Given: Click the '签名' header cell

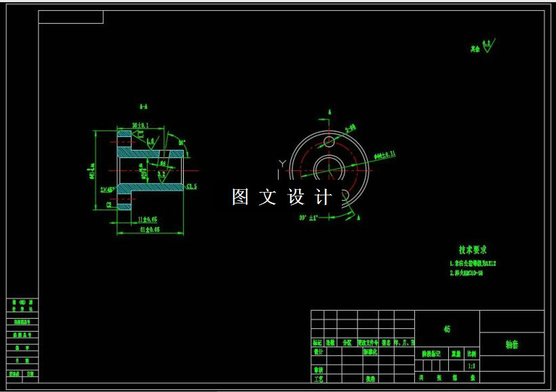Looking at the screenshot, I should point(386,342).
